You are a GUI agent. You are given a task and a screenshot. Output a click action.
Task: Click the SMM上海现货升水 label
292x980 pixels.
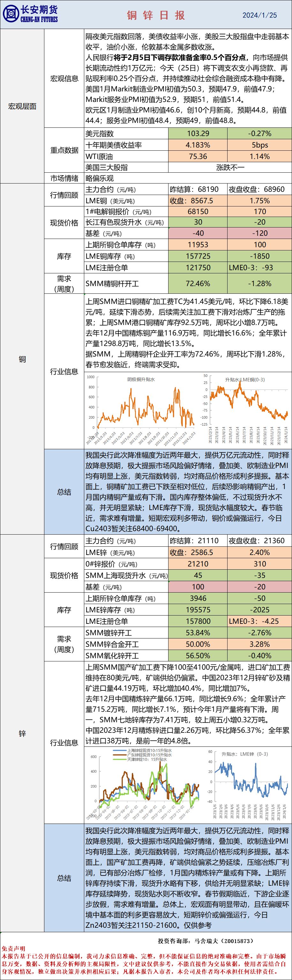click(126, 575)
